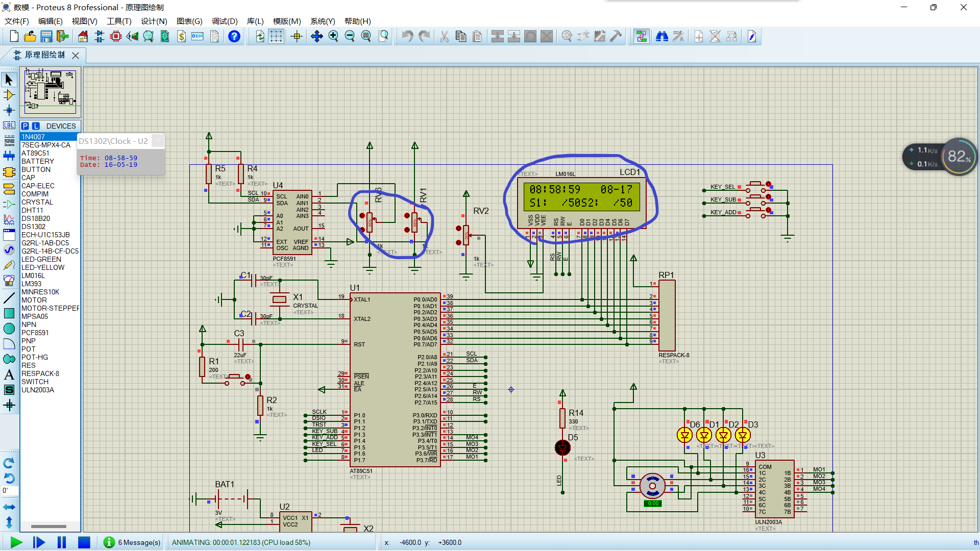
Task: Open the Bill of Materials icon
Action: click(x=181, y=36)
